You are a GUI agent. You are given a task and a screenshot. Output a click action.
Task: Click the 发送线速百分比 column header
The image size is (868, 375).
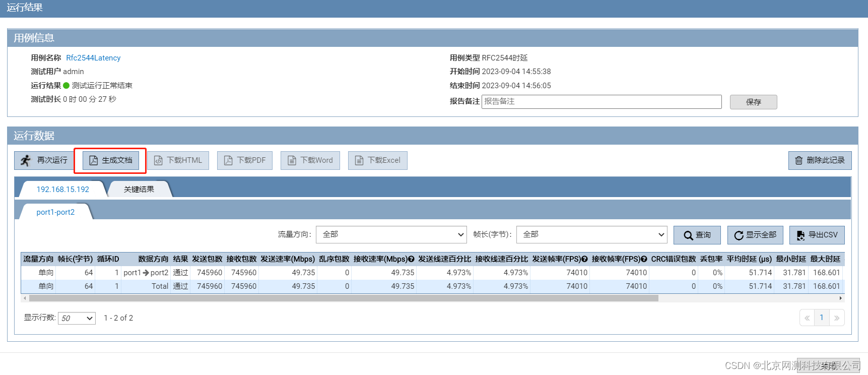click(x=444, y=259)
